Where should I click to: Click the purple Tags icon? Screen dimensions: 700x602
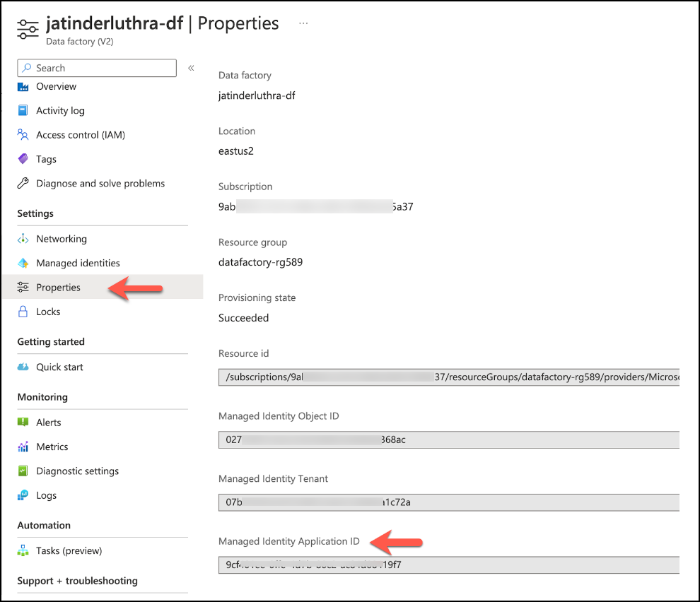(23, 160)
